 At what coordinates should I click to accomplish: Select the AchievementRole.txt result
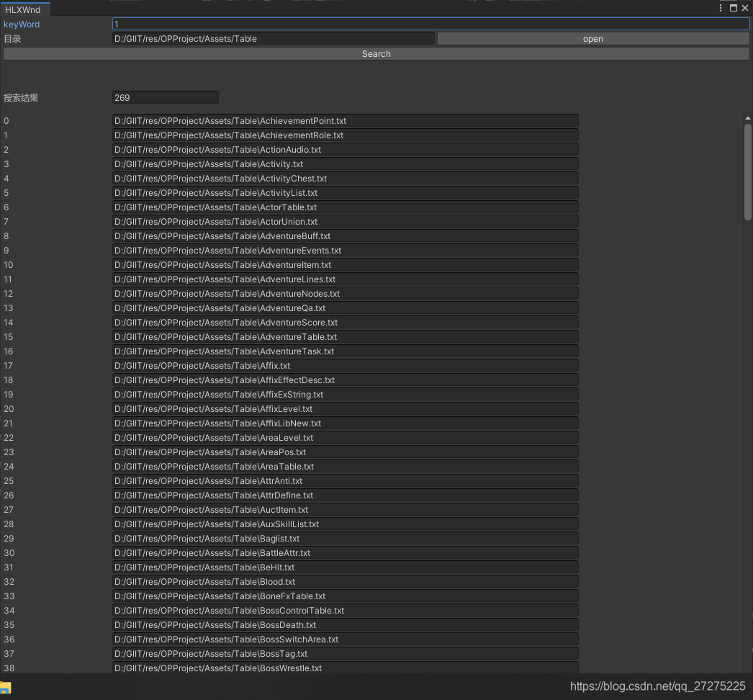(346, 135)
